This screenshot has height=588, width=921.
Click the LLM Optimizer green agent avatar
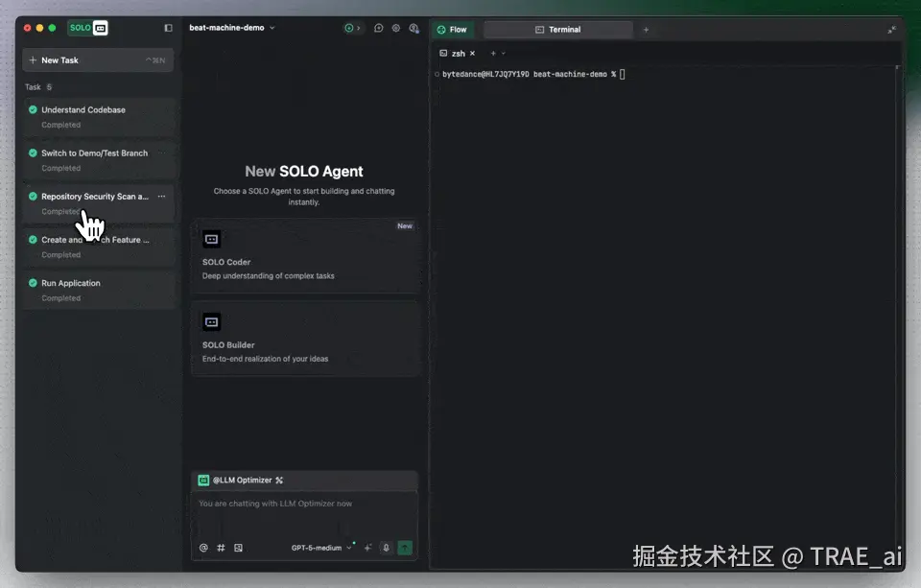203,480
